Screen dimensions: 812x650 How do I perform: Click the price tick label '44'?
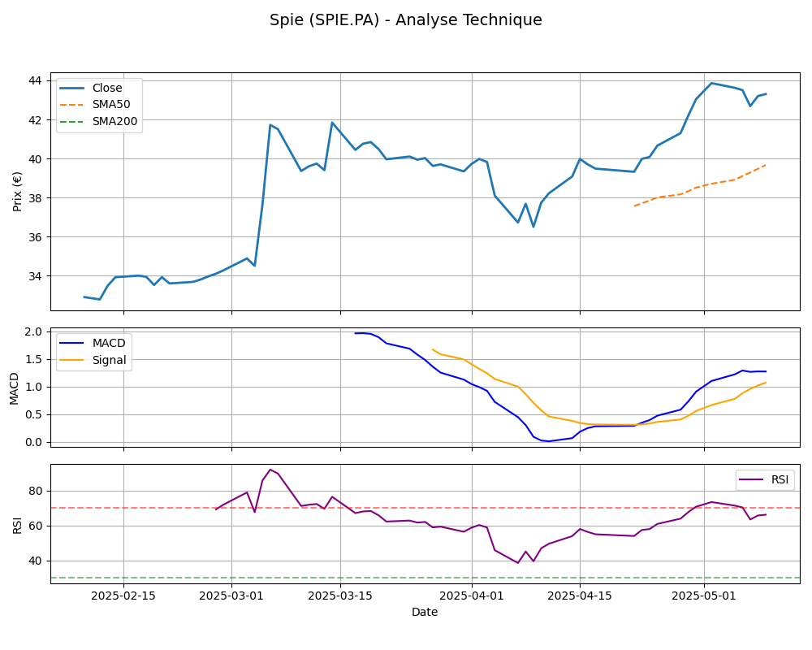point(36,81)
